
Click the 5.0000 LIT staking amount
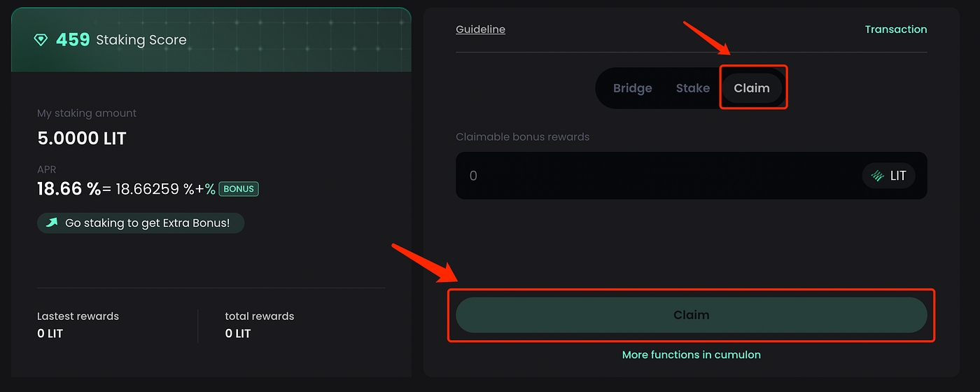pos(82,139)
